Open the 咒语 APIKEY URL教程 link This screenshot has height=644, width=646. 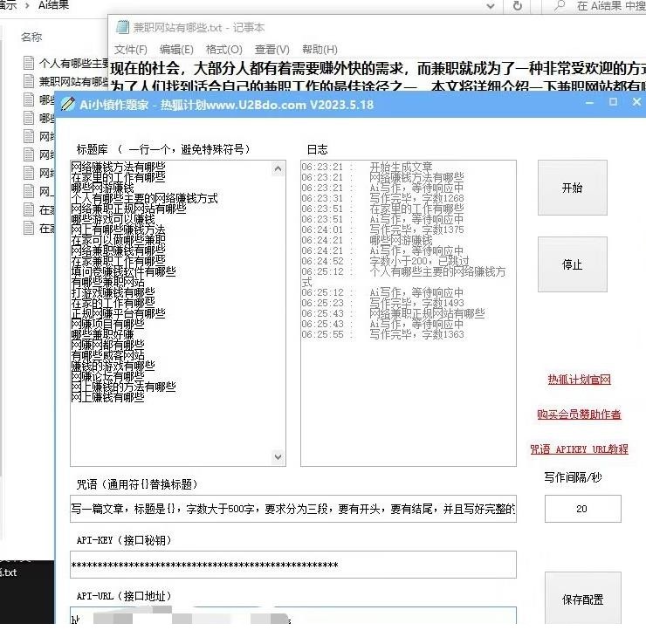(x=579, y=449)
